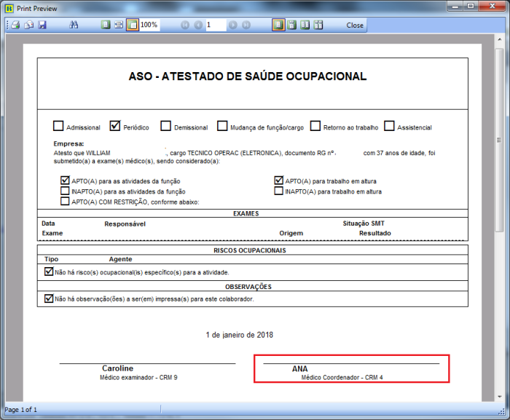Viewport: 510px width, 420px height.
Task: Check the Admissional checkbox
Action: click(58, 126)
